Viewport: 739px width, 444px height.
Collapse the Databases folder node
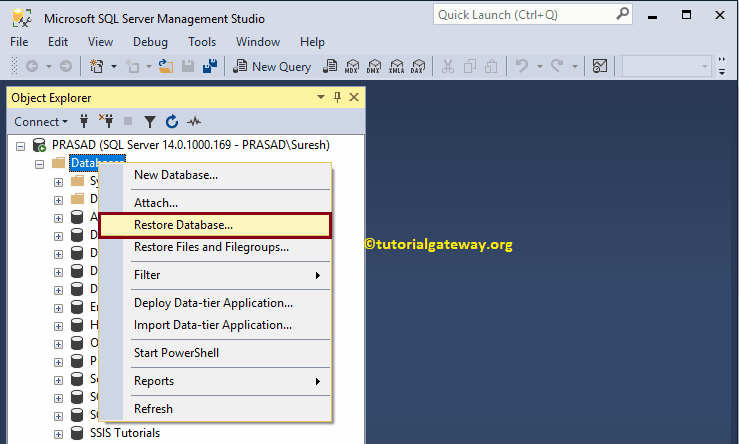point(40,164)
